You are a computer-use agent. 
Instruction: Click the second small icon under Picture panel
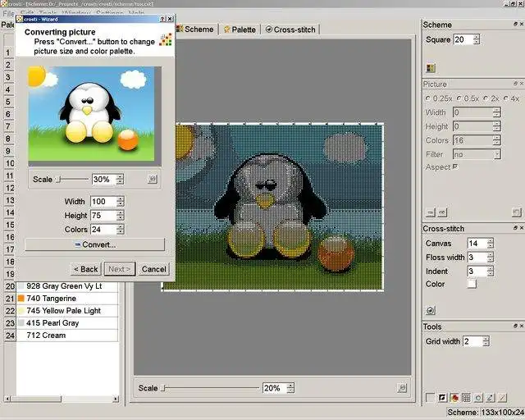(442, 212)
